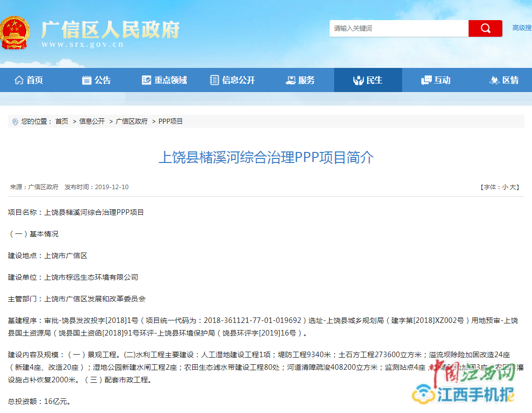Viewport: 532px width, 413px height.
Task: Click the people icon beside 民生
Action: coord(358,79)
